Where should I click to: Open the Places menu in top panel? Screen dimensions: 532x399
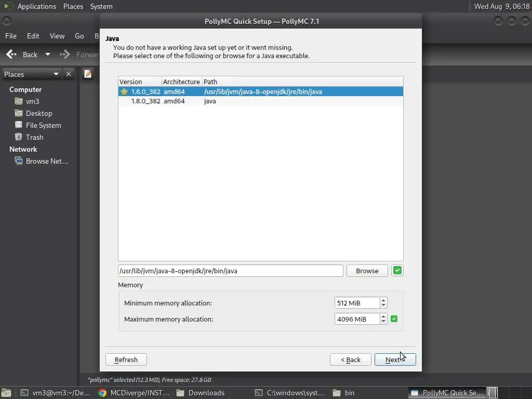pos(73,6)
